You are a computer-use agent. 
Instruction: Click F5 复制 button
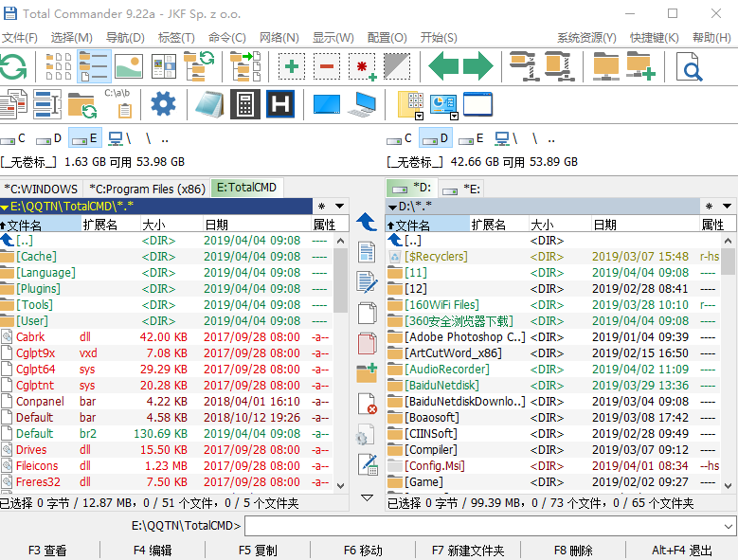258,551
